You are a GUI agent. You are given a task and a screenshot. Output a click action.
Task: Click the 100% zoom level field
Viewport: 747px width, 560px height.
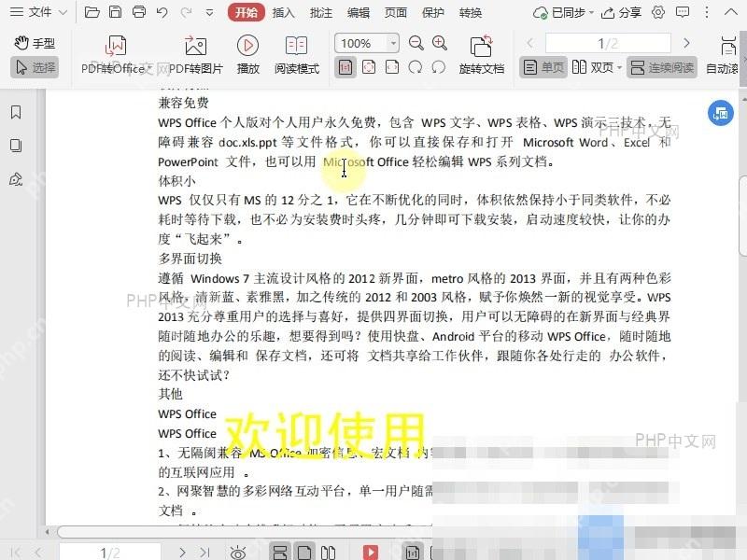click(361, 43)
